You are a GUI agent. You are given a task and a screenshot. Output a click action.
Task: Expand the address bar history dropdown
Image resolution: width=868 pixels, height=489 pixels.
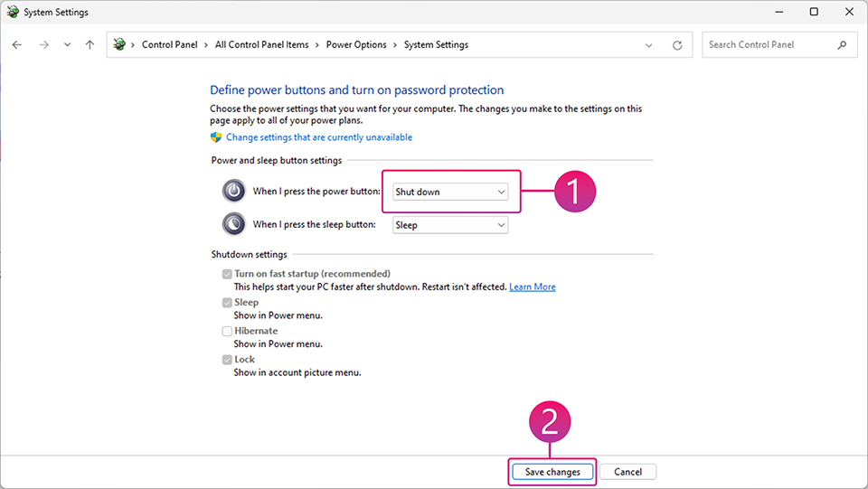click(x=649, y=45)
